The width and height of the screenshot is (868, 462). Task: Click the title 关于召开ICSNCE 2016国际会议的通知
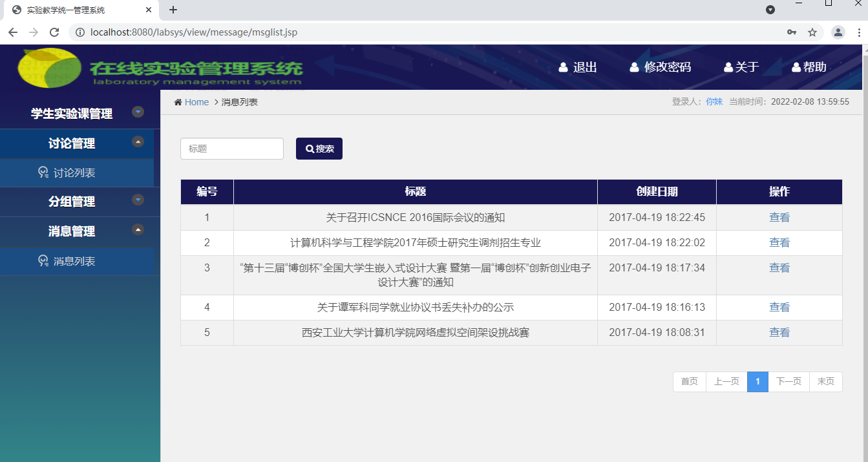[416, 218]
